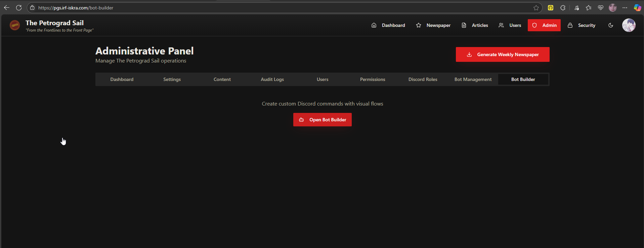This screenshot has height=248, width=644.
Task: Open the browser favorites list icon
Action: 589,8
